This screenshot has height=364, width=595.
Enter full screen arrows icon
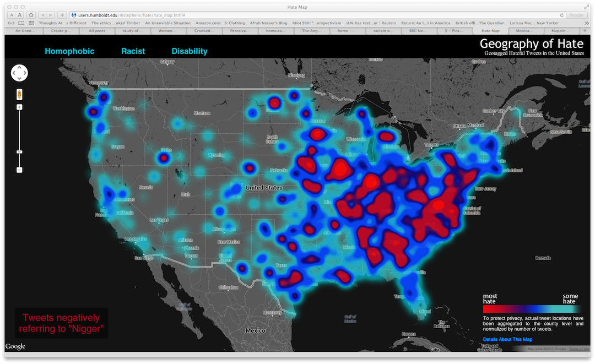click(586, 7)
